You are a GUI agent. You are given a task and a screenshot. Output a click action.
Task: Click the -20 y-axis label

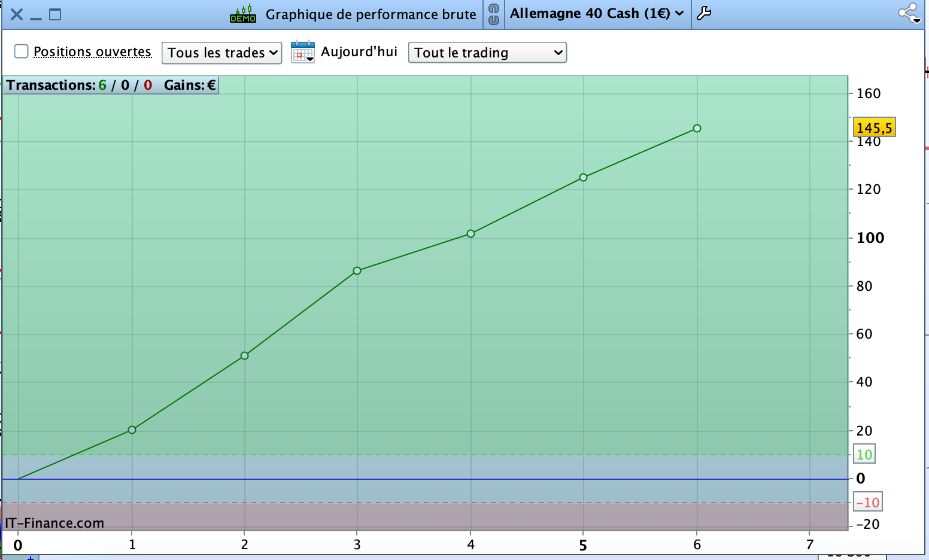868,524
